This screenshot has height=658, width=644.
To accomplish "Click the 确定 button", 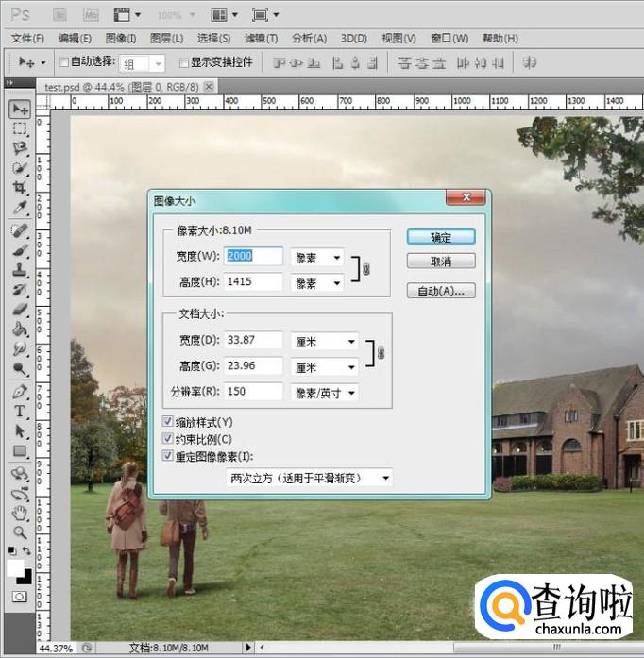I will click(x=441, y=237).
